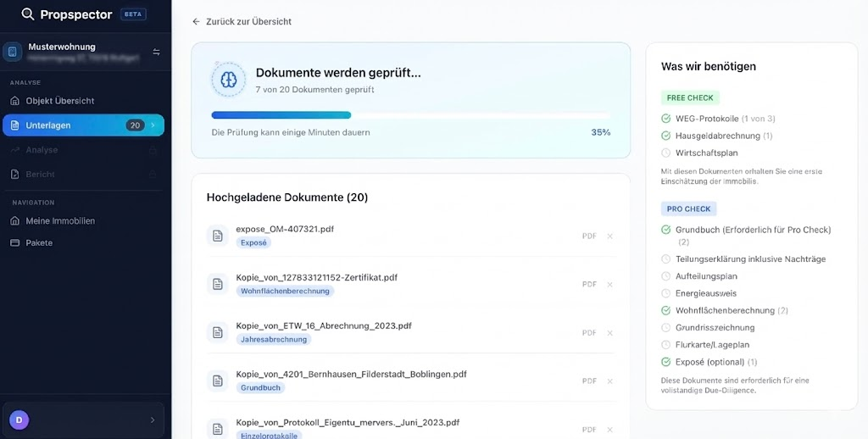Open the locked Analyse menu item

(x=84, y=149)
